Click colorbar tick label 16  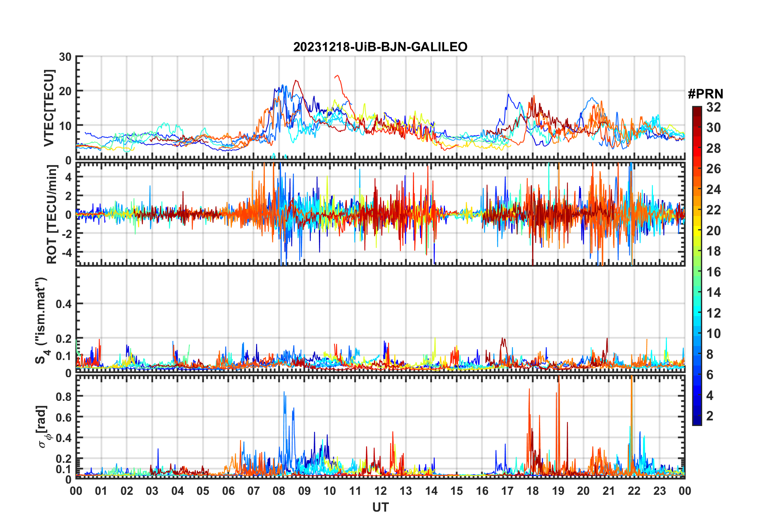point(713,272)
